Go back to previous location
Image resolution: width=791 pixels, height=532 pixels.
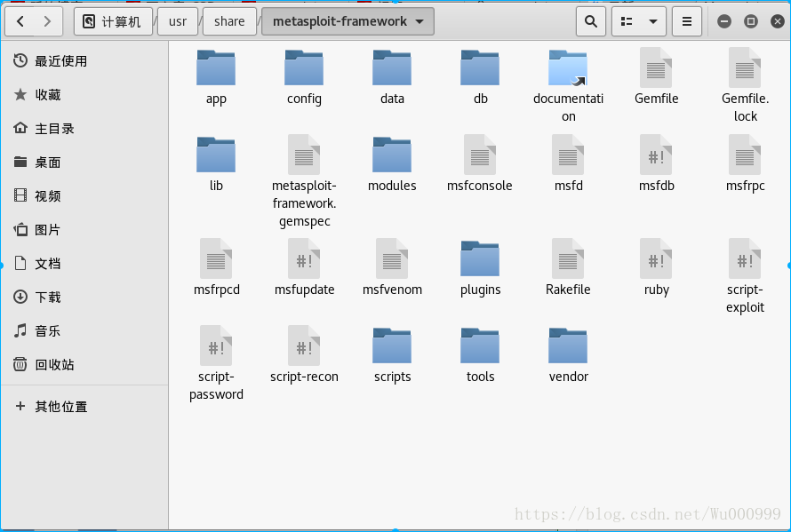(x=20, y=21)
